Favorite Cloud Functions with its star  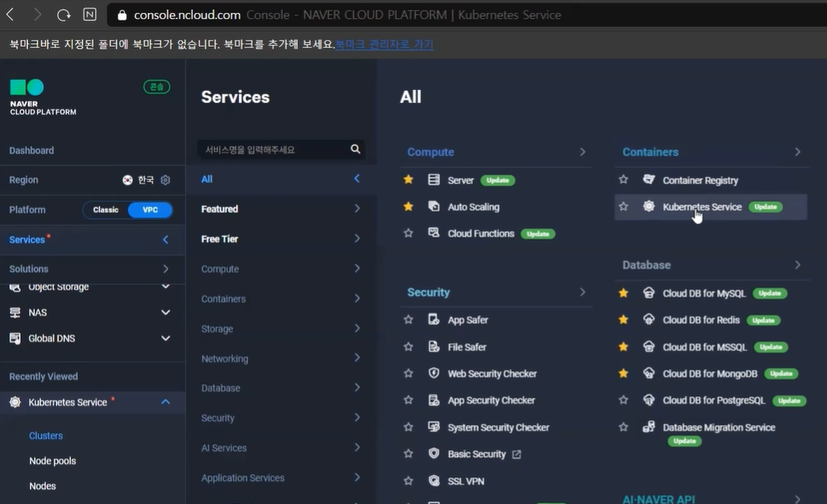click(408, 233)
